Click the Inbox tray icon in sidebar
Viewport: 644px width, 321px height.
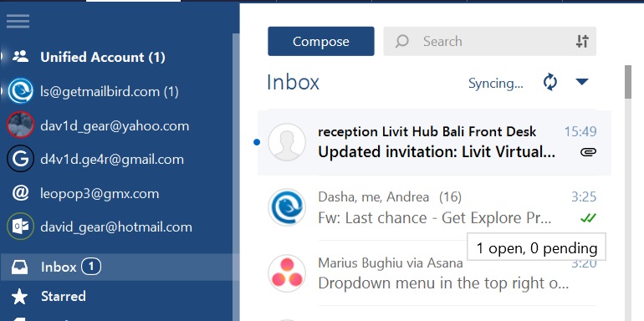pyautogui.click(x=20, y=267)
